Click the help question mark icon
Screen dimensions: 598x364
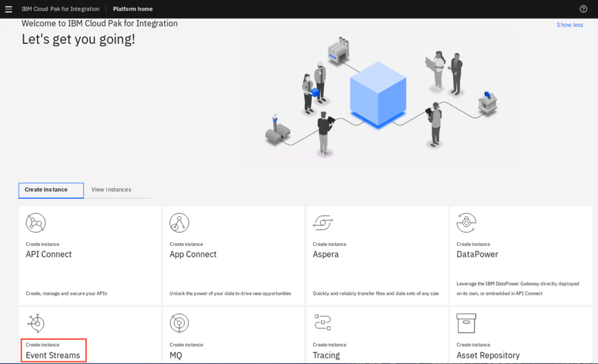point(583,9)
